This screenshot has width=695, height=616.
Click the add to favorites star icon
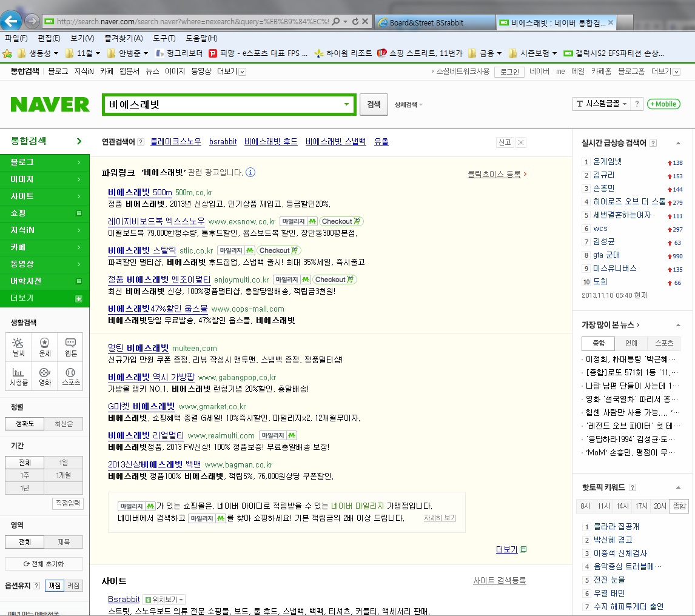(x=7, y=53)
